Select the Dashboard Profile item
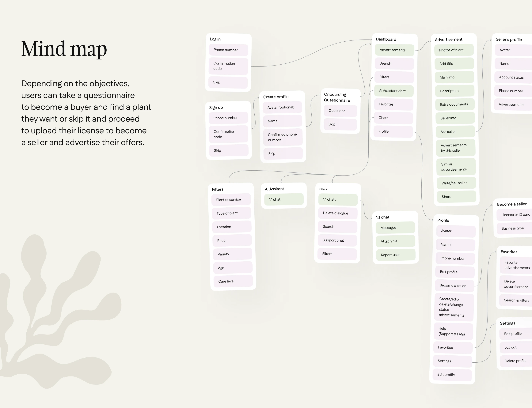532x408 pixels. pos(393,131)
